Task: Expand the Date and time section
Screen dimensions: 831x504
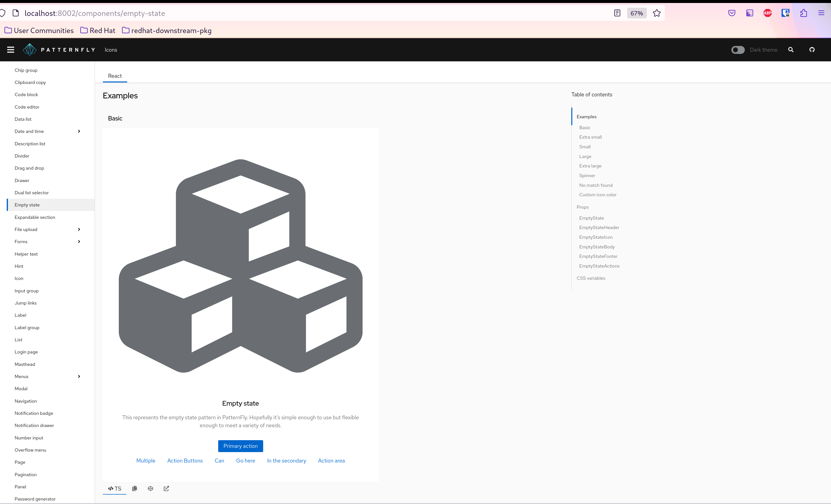Action: pos(79,131)
